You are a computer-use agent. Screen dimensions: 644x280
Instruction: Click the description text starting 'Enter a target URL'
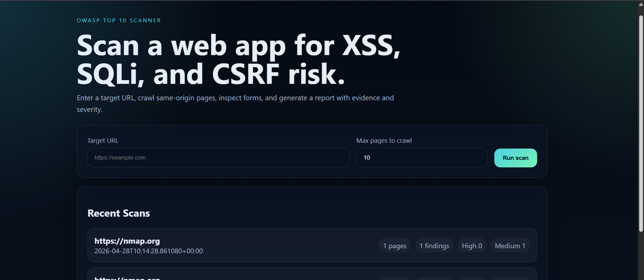(x=235, y=104)
